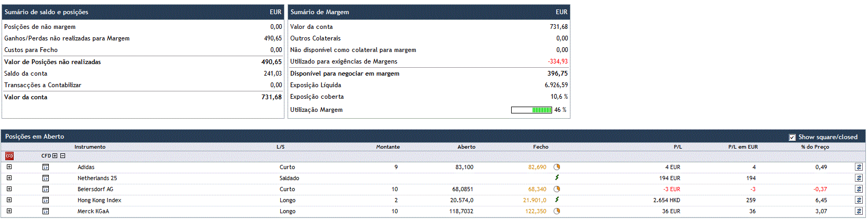868x219 pixels.
Task: Click the delayed-price clock icon for Beiersdorf AG
Action: point(557,189)
